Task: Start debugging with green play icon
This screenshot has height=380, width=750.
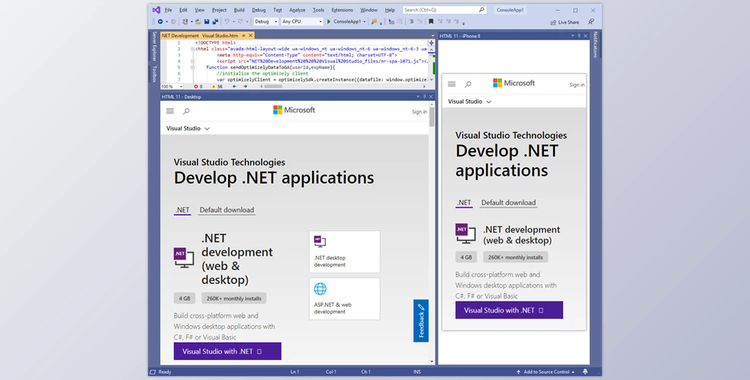Action: (x=329, y=22)
